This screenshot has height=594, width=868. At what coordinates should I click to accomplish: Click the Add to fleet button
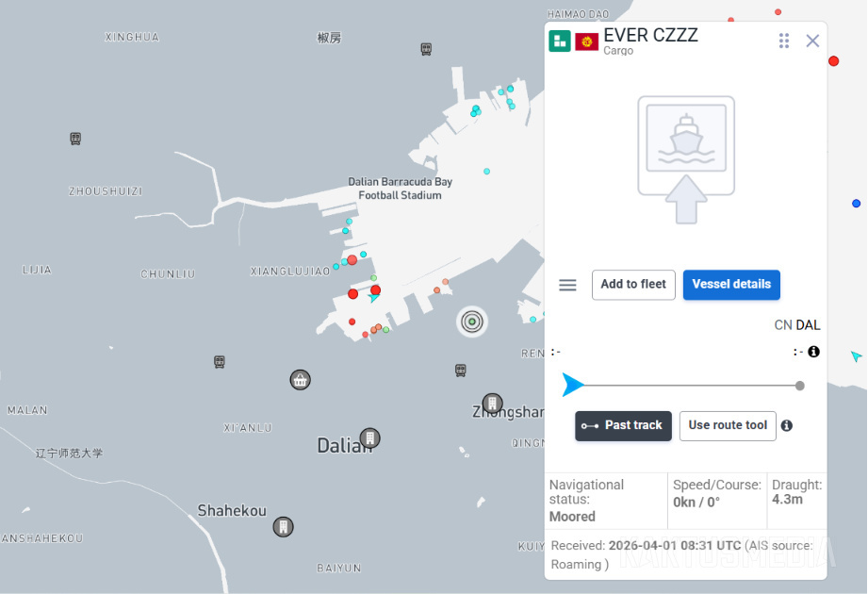pyautogui.click(x=633, y=285)
